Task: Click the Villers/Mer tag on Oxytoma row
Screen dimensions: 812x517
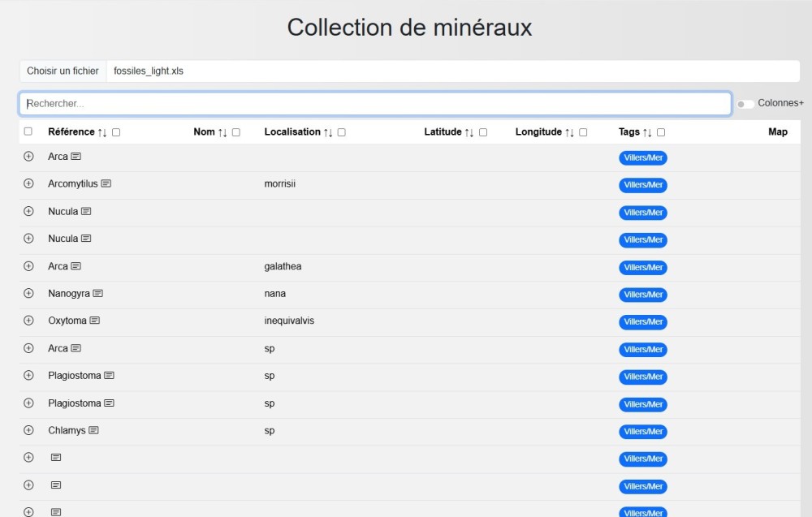Action: click(x=643, y=322)
